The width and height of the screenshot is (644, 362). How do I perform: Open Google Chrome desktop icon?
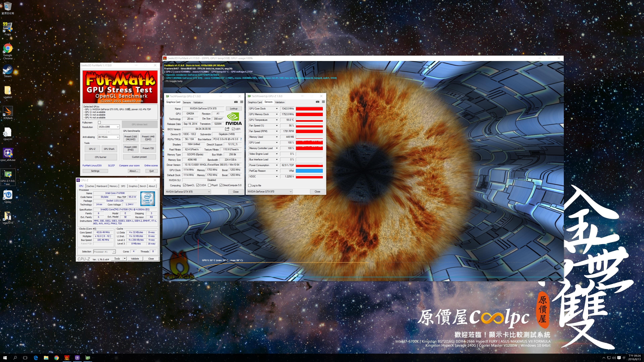pyautogui.click(x=8, y=51)
